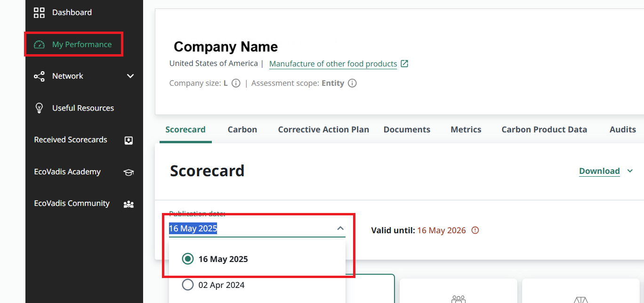Image resolution: width=644 pixels, height=303 pixels.
Task: Switch to the Carbon tab
Action: pos(242,130)
